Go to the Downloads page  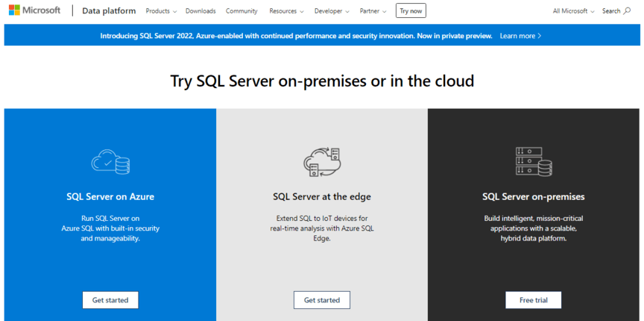pyautogui.click(x=201, y=11)
